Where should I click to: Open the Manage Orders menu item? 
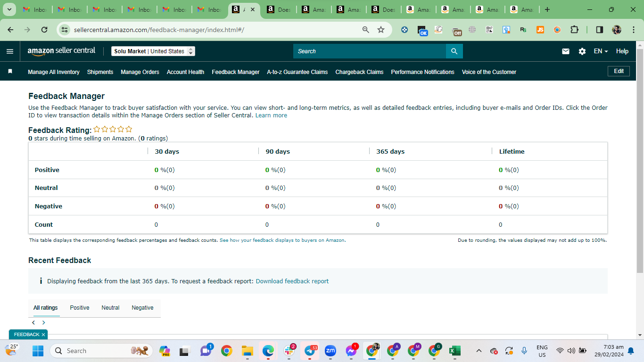(140, 72)
